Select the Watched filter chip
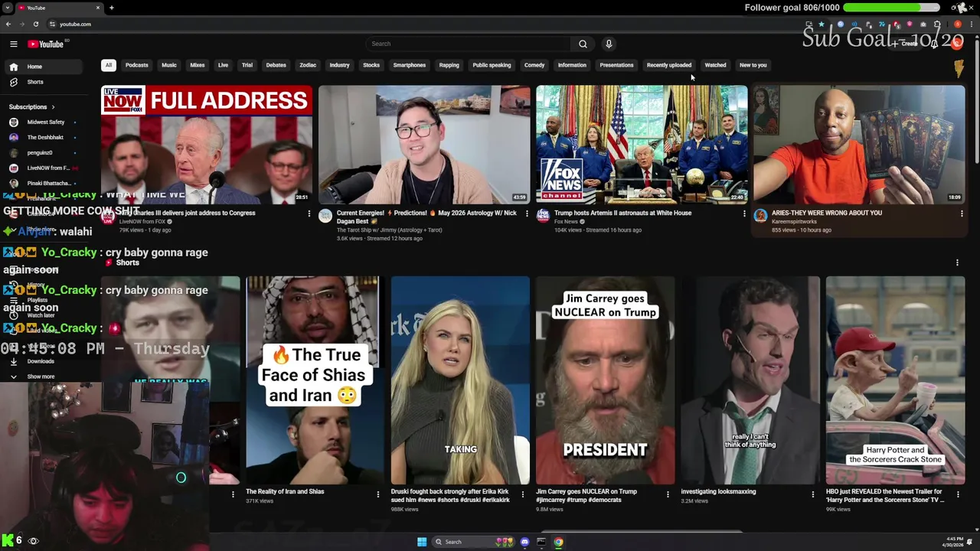980x551 pixels. point(715,65)
